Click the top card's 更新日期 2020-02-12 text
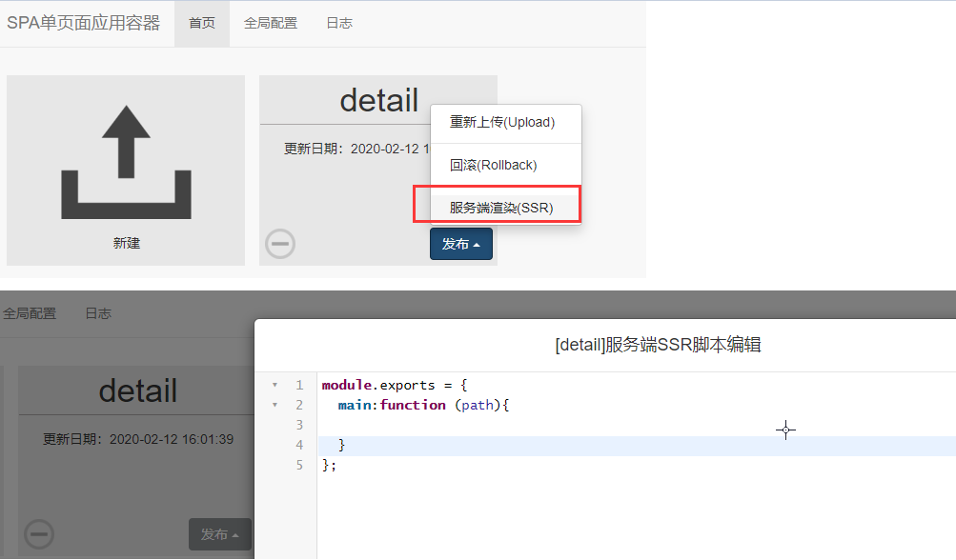 click(x=356, y=149)
